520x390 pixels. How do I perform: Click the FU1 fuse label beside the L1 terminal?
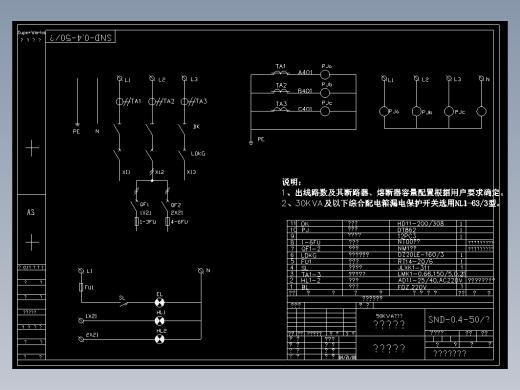click(89, 287)
